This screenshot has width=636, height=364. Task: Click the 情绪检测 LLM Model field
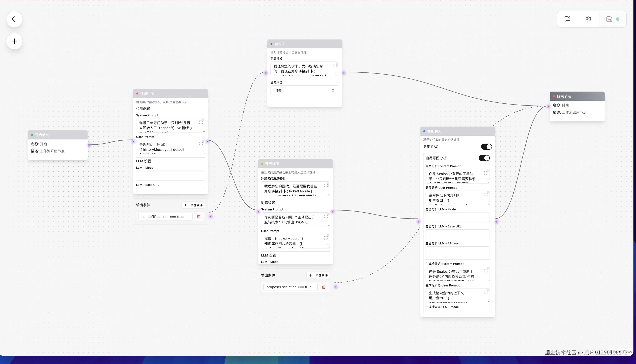(x=170, y=175)
